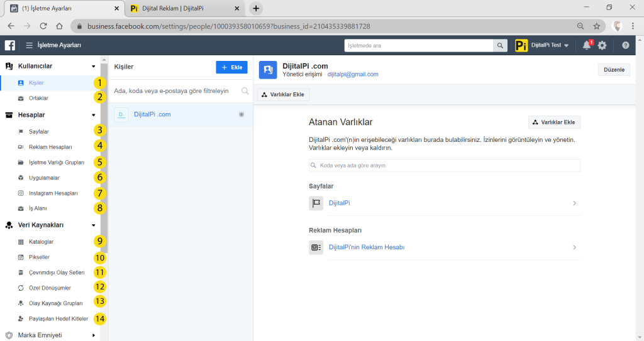This screenshot has width=644, height=341.
Task: Collapse the Kullanıcılar section
Action: [x=94, y=67]
